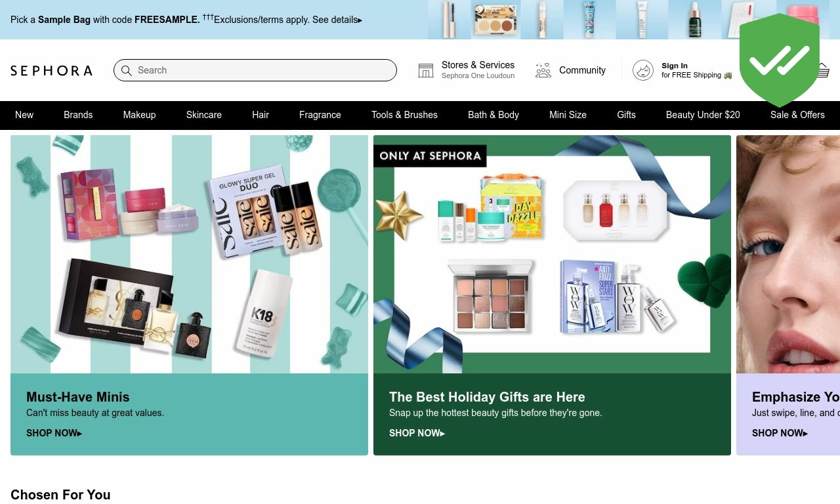Viewport: 840px width, 504px height.
Task: Open the Gifts menu
Action: pyautogui.click(x=626, y=115)
